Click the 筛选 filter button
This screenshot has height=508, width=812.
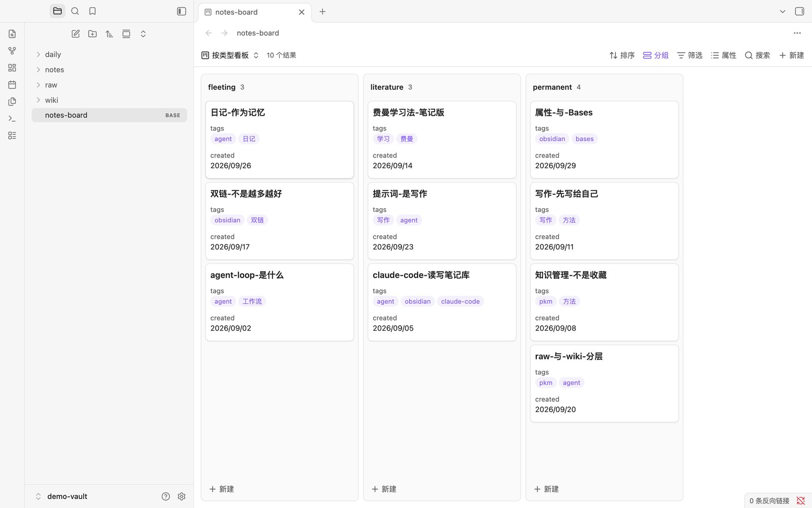click(x=690, y=55)
